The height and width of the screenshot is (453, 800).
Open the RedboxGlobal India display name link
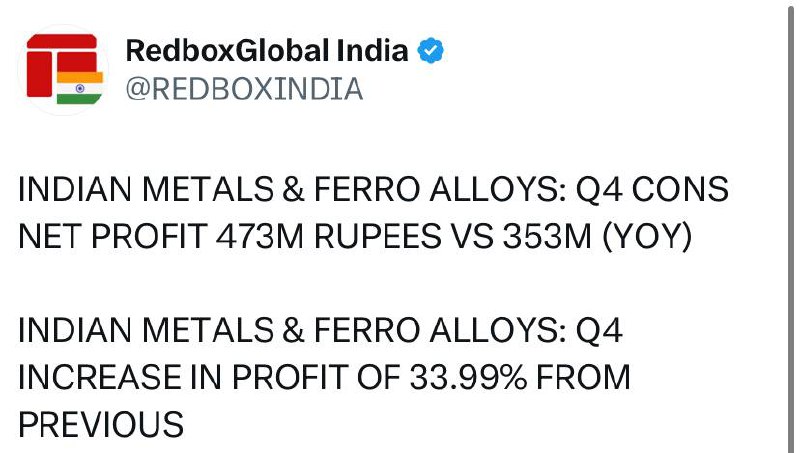pyautogui.click(x=267, y=51)
